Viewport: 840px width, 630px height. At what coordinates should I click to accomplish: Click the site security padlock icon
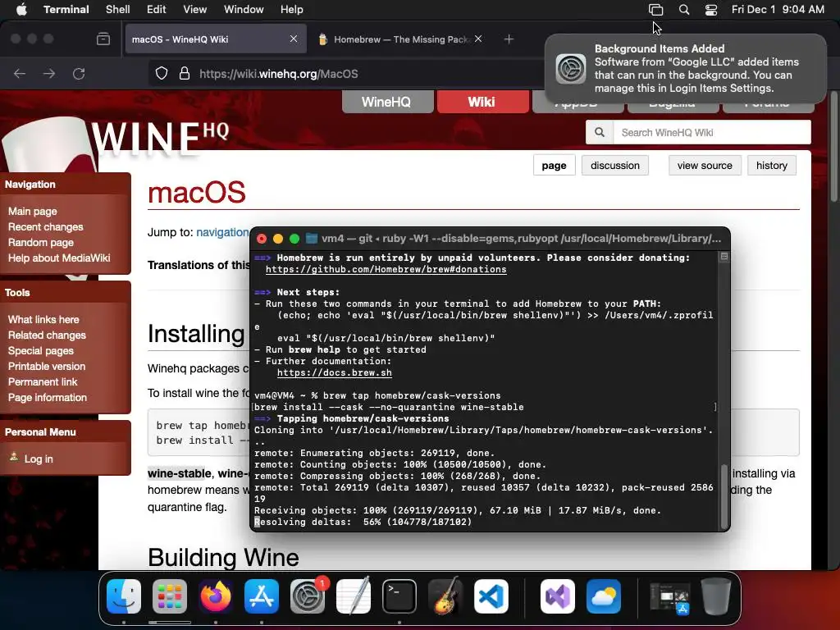coord(185,73)
